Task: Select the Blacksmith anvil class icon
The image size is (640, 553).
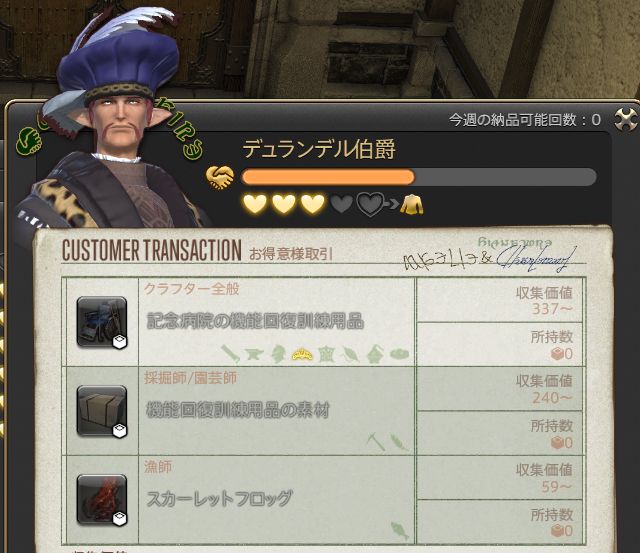Action: click(254, 354)
